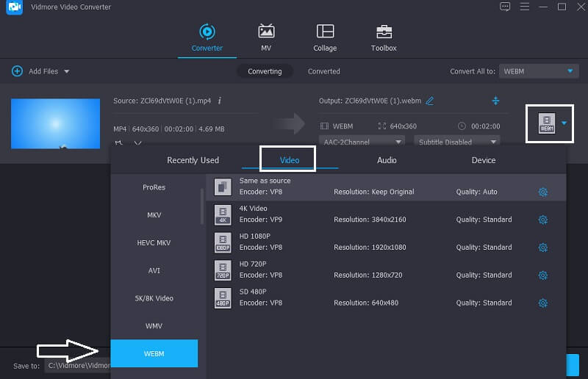Click the Save to path field
588x379 pixels.
click(x=78, y=366)
